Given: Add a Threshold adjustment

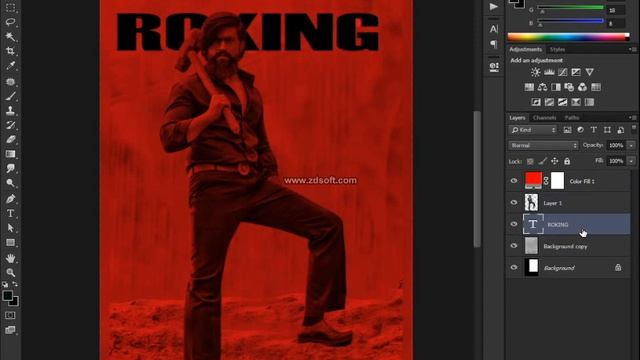Looking at the screenshot, I should click(x=562, y=102).
